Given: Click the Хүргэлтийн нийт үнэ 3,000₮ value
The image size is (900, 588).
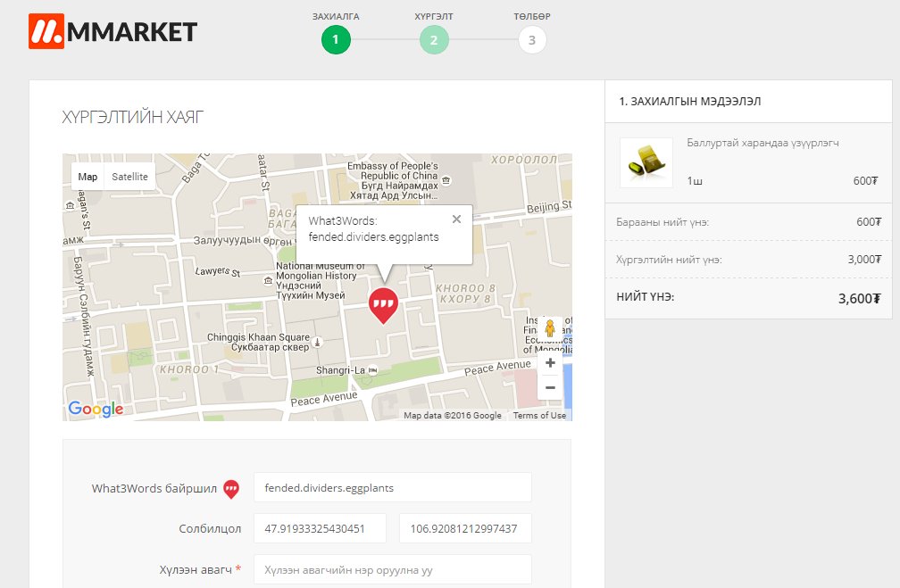Looking at the screenshot, I should 864,260.
